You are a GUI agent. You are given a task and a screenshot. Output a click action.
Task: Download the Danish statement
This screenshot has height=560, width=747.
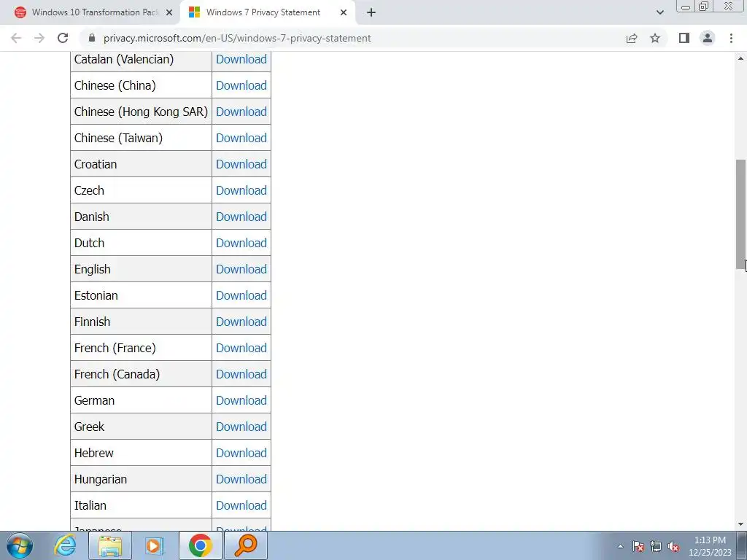click(241, 216)
